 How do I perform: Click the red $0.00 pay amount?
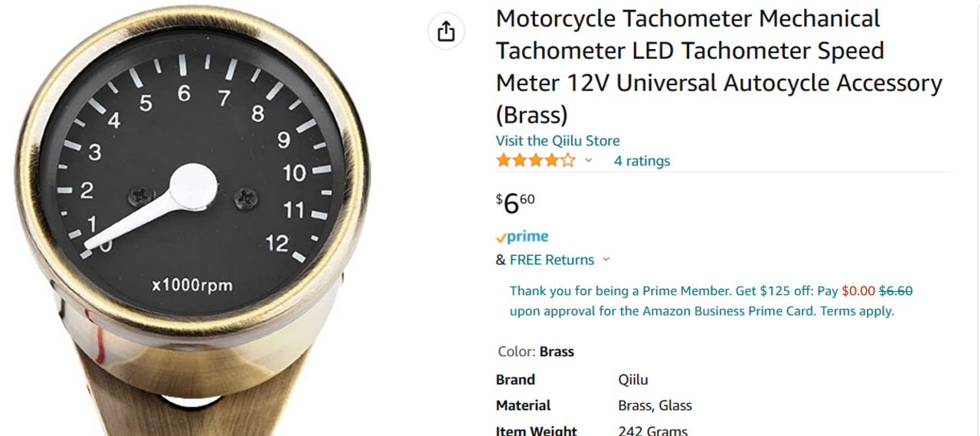pos(857,291)
